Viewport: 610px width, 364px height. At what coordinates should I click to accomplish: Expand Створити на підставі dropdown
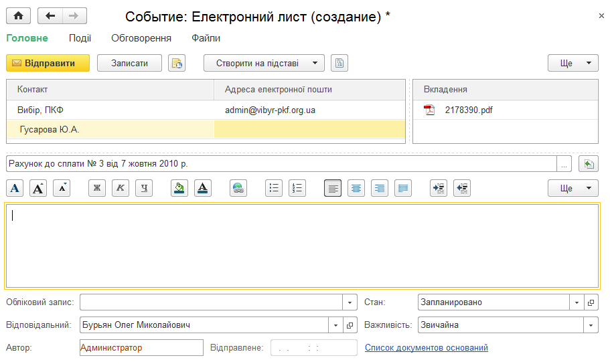264,63
